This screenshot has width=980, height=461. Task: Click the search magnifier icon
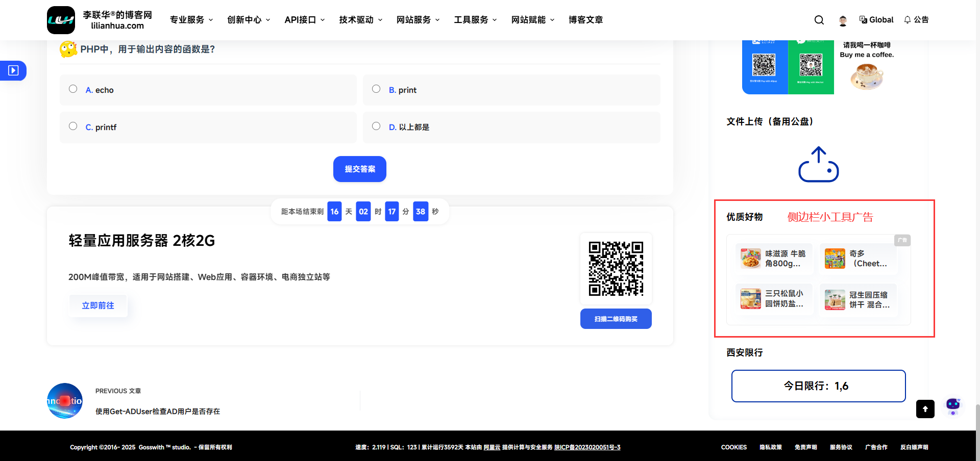click(x=819, y=20)
